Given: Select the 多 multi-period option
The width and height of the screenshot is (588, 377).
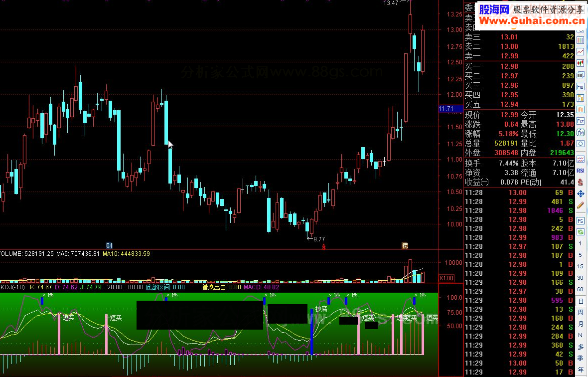Looking at the screenshot, I should [581, 347].
